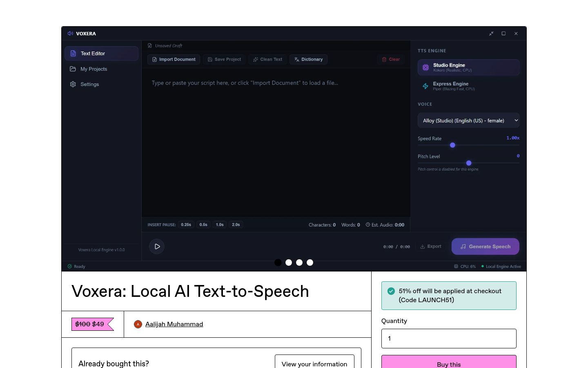
Task: Click the red Clear button
Action: click(x=391, y=59)
